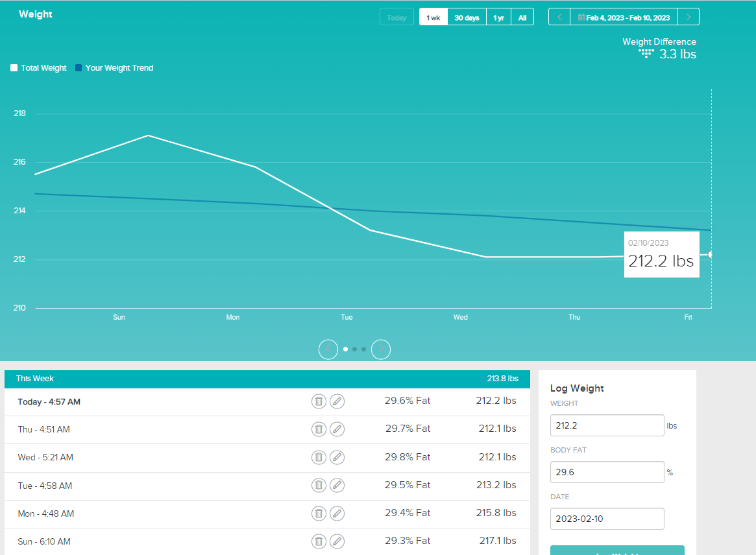This screenshot has width=756, height=555.
Task: Go to previous chart slide arrow
Action: pyautogui.click(x=328, y=349)
